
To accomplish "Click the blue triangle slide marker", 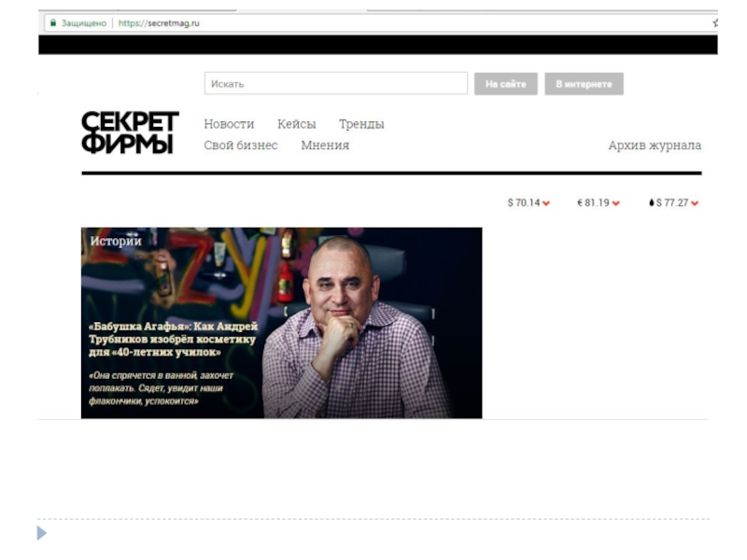I will pos(42,533).
